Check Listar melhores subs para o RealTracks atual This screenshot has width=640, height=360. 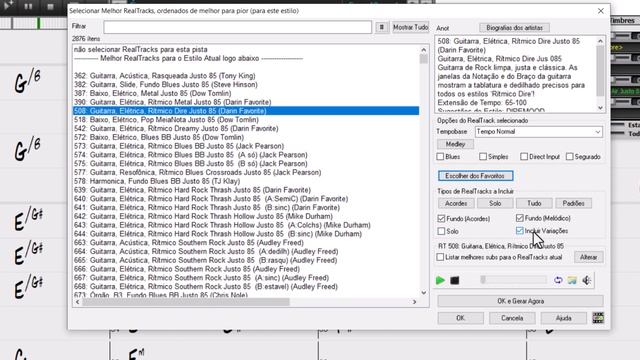pyautogui.click(x=440, y=257)
